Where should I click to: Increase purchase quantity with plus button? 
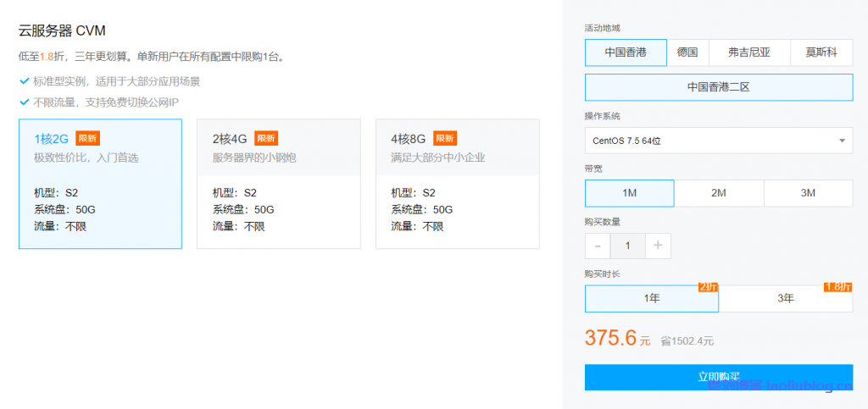click(658, 246)
